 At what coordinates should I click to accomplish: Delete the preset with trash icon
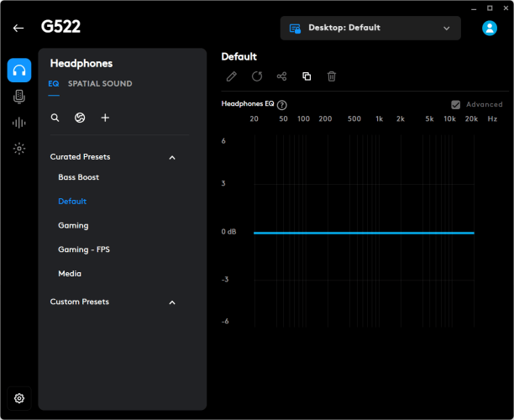[332, 76]
